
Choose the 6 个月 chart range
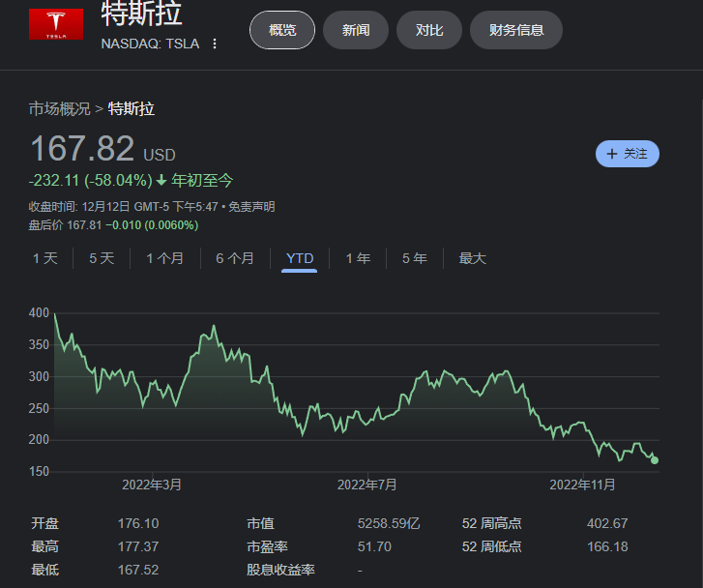(235, 258)
